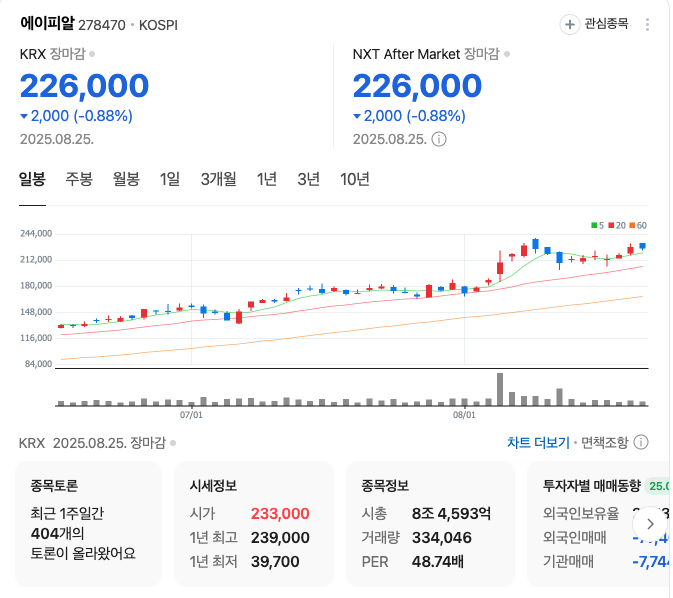This screenshot has width=673, height=598.
Task: Open the 종목정보 card
Action: tap(430, 524)
